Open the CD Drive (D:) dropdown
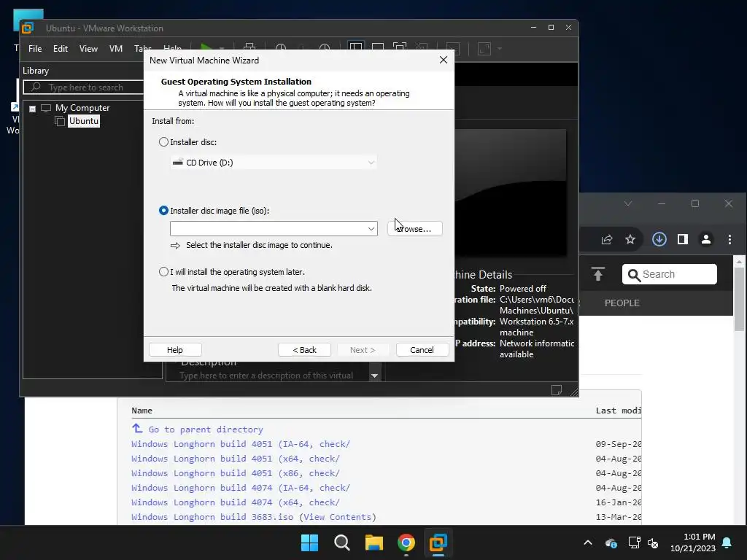The image size is (747, 560). point(274,163)
